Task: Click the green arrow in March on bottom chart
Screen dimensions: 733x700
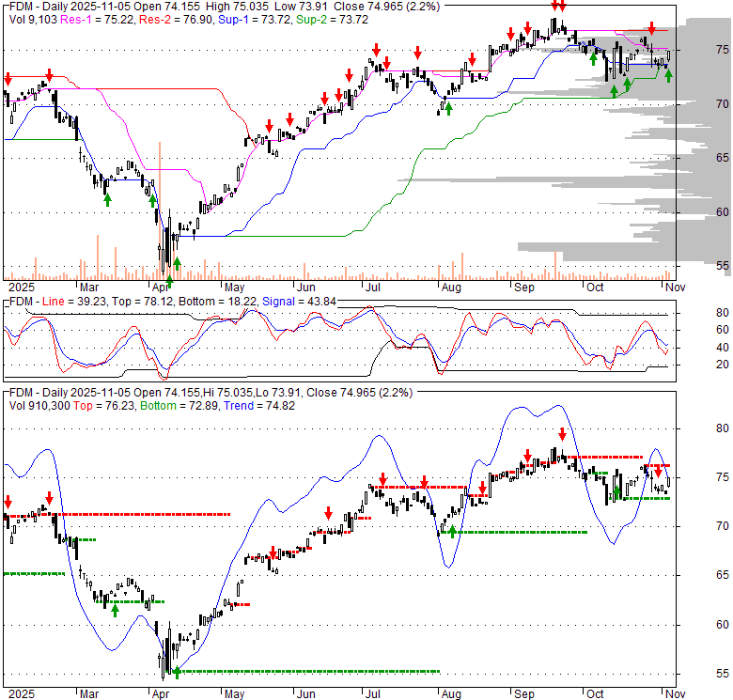Action: [115, 610]
